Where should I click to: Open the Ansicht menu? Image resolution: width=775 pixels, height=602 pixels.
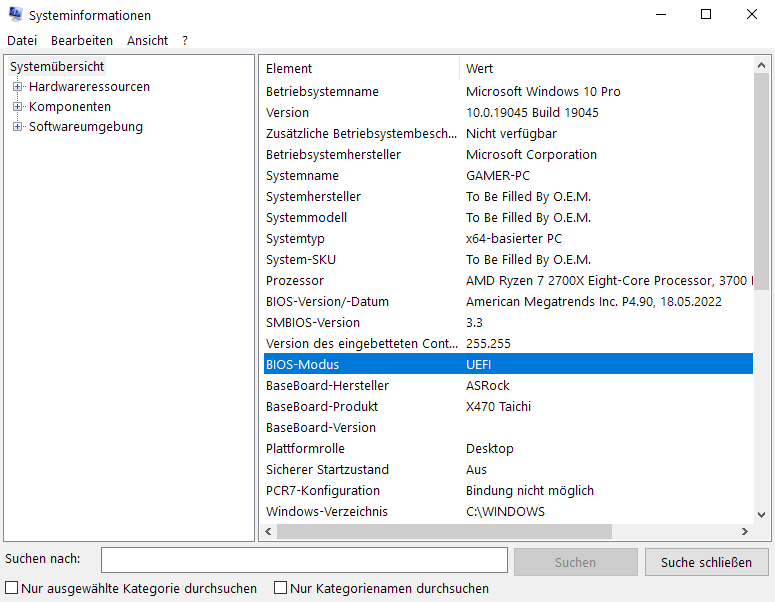(147, 41)
